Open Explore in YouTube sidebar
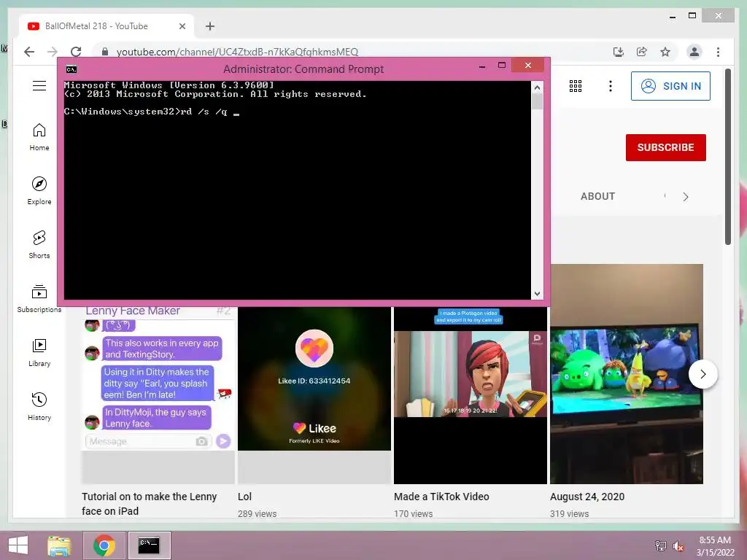Viewport: 747px width, 560px height. tap(39, 191)
